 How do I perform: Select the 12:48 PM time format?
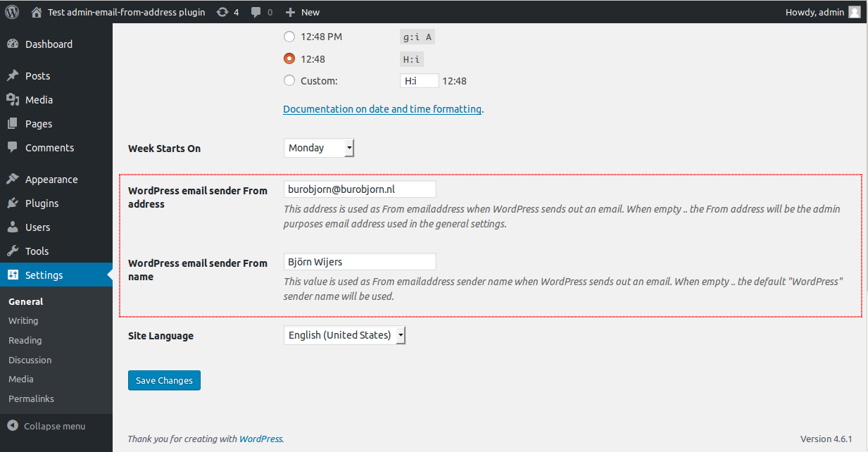(289, 37)
